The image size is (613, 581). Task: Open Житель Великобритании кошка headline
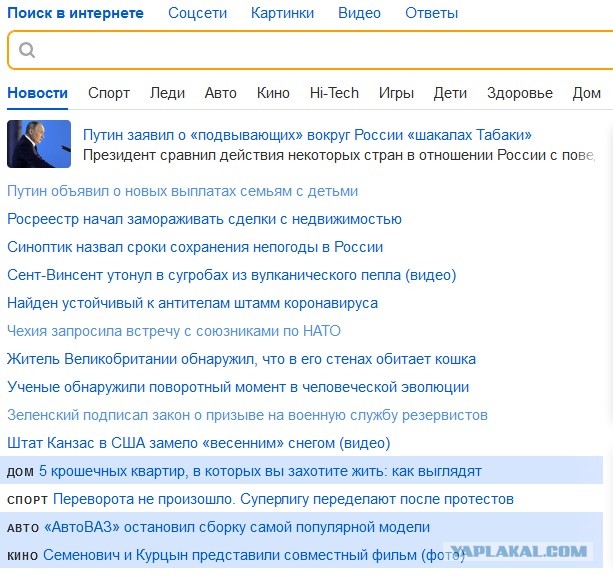click(242, 359)
